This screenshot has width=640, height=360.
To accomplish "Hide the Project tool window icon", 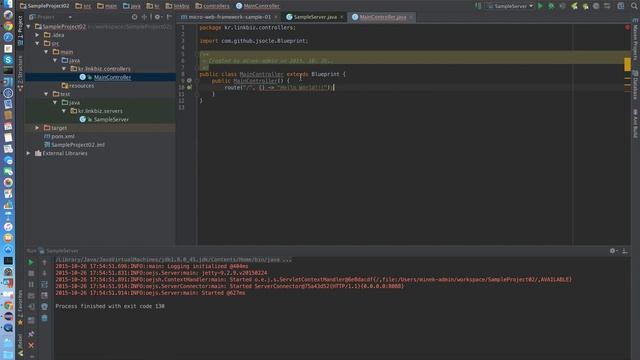I will point(169,17).
